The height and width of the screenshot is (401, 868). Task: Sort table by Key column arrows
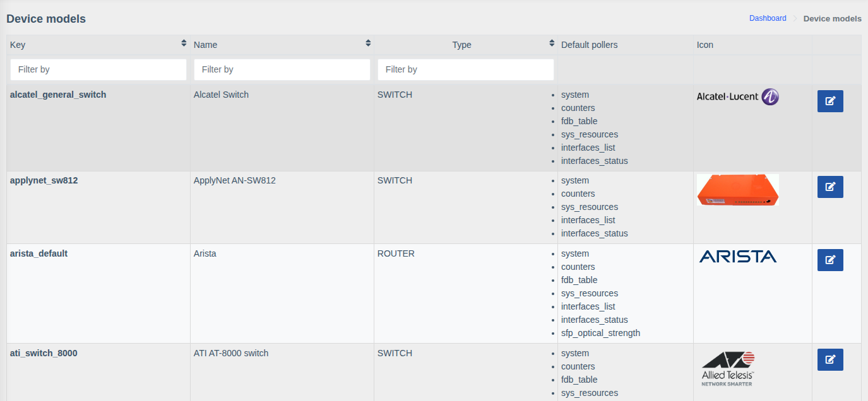(184, 44)
